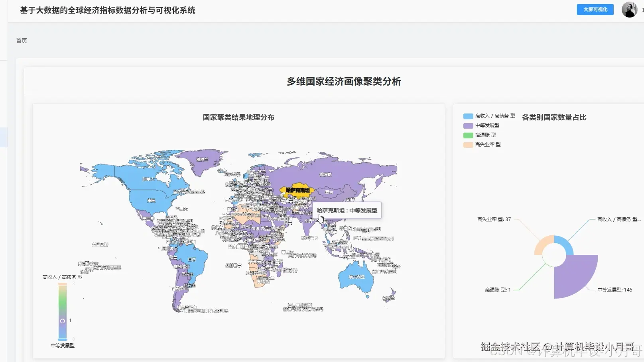The height and width of the screenshot is (362, 644).
Task: Toggle 高收入 / 高债务 型 legend item
Action: coord(489,116)
